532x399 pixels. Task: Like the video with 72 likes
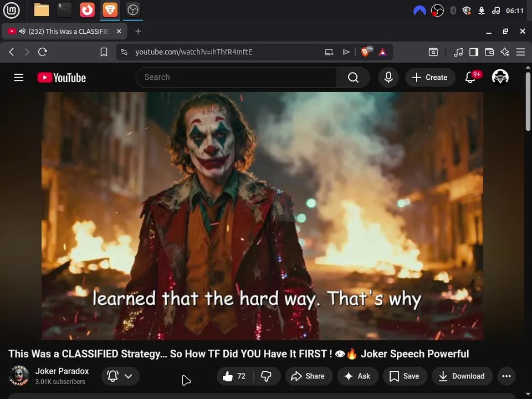(x=235, y=376)
